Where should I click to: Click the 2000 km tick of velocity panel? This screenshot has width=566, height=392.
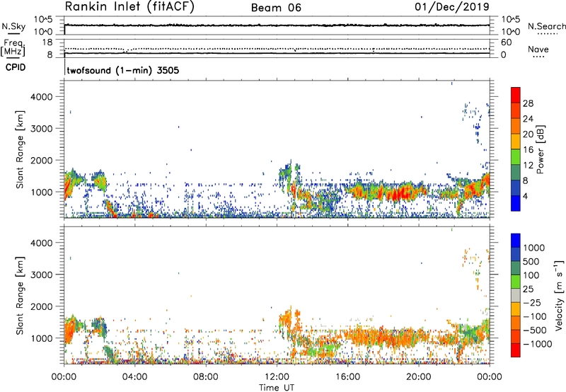coord(42,306)
